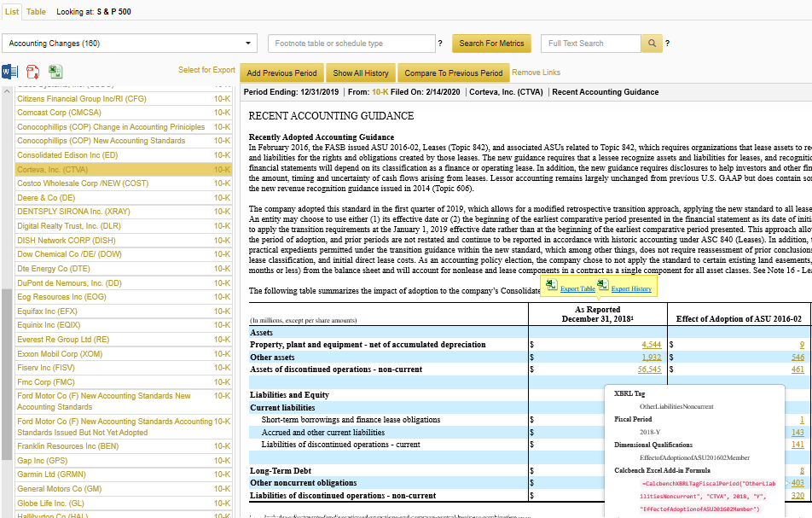Click the Add Previous Period button
Screen dimensions: 812x518
point(281,73)
